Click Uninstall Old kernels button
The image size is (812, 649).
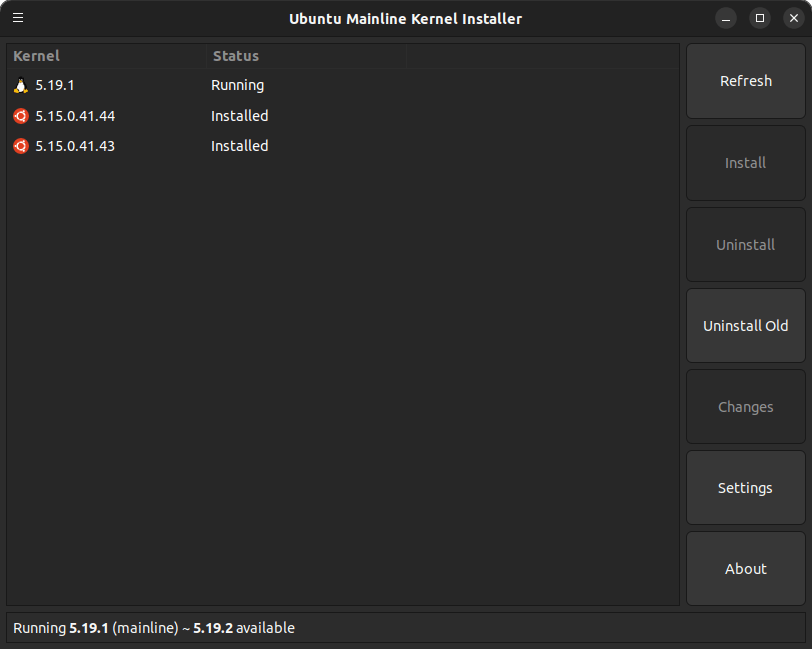click(746, 326)
